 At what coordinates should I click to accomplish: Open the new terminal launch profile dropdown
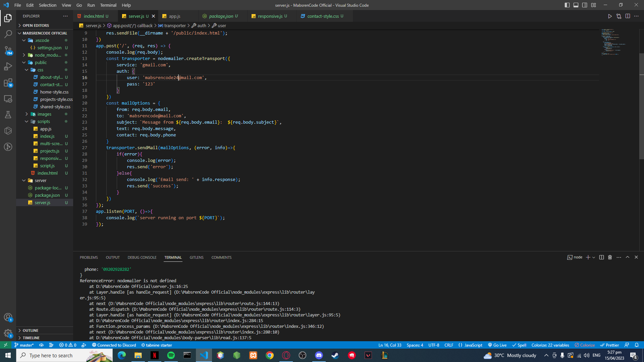point(594,257)
